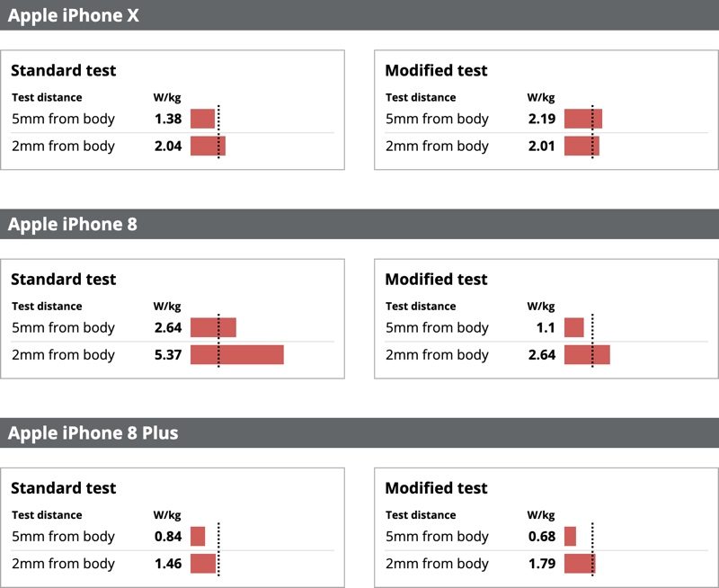Click the W/kg column label in iPhone X Modified test
Viewport: 719px width, 588px height.
coord(541,97)
